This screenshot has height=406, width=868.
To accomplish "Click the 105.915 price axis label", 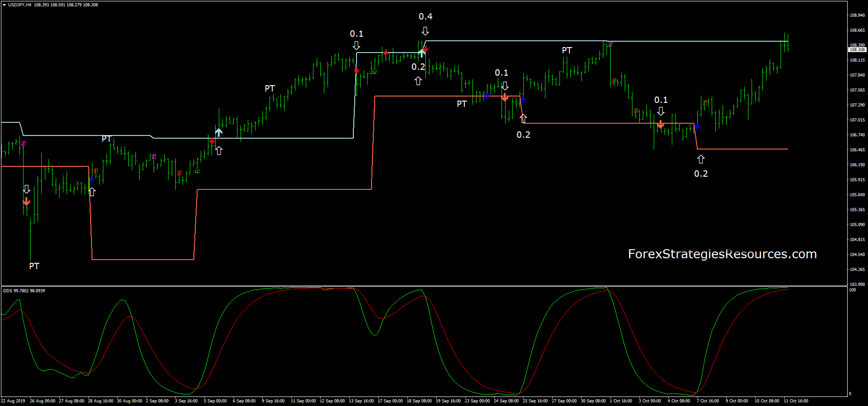I will tap(857, 180).
